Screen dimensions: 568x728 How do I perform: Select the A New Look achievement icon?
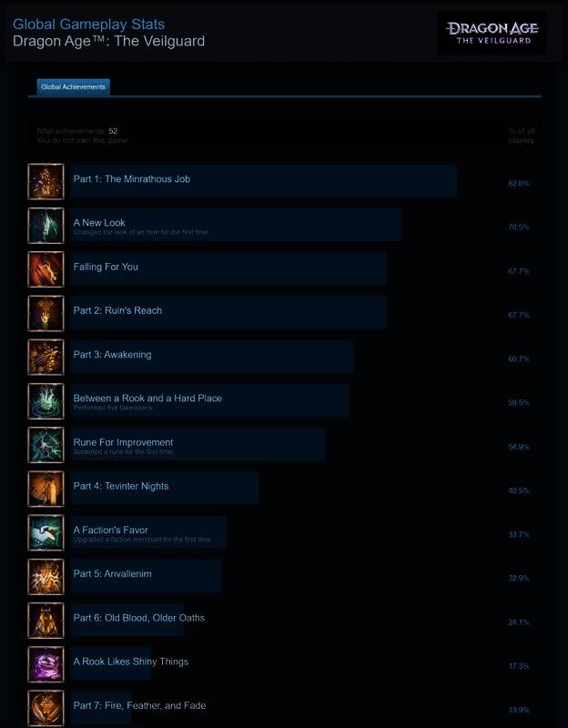click(46, 226)
